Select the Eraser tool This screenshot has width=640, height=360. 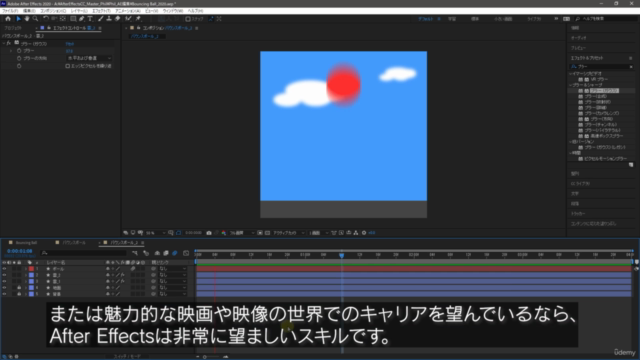(118, 19)
